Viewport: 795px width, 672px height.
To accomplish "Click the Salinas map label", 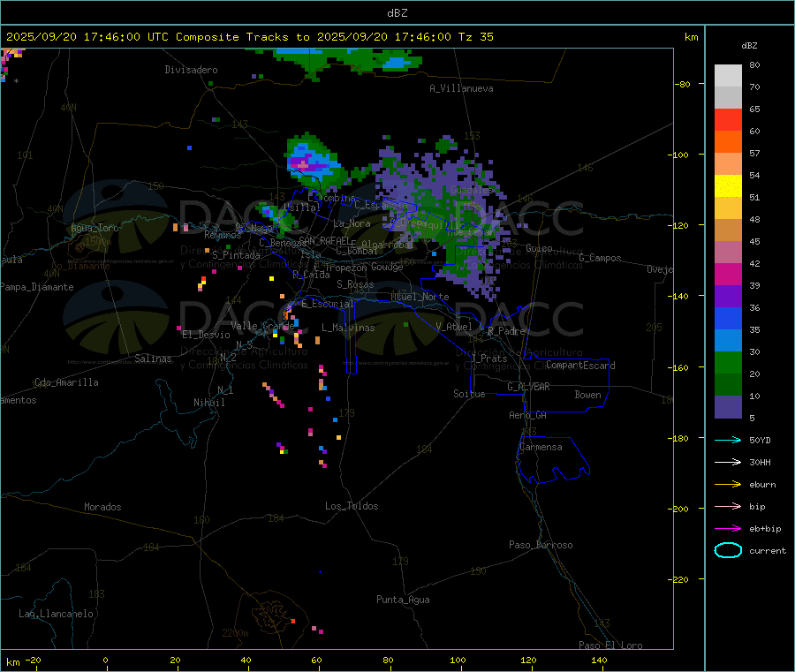I will pos(153,359).
